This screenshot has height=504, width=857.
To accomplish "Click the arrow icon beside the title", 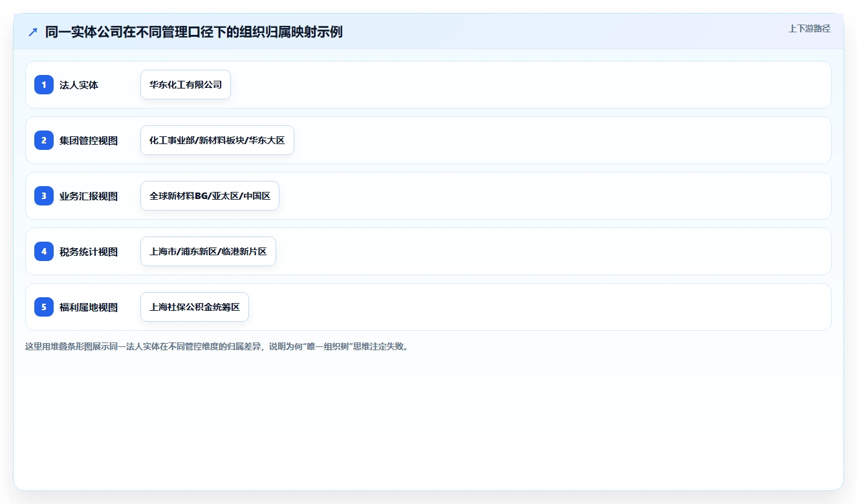I will (33, 32).
